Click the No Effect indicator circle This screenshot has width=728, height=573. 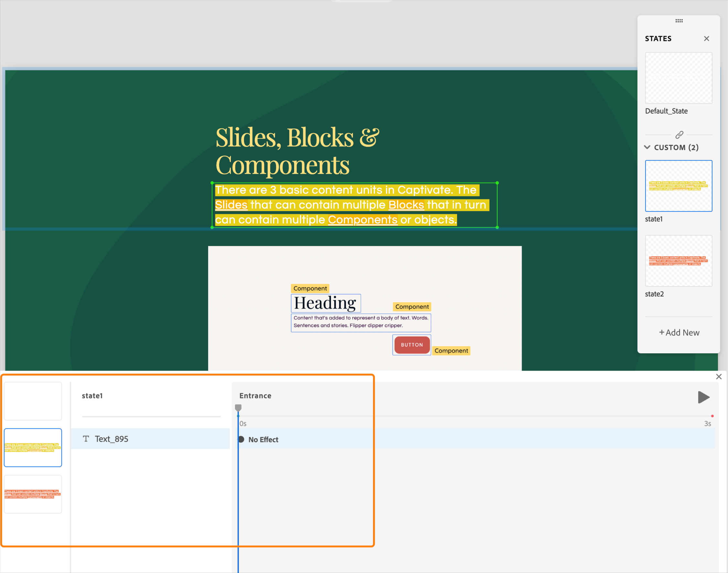coord(241,440)
